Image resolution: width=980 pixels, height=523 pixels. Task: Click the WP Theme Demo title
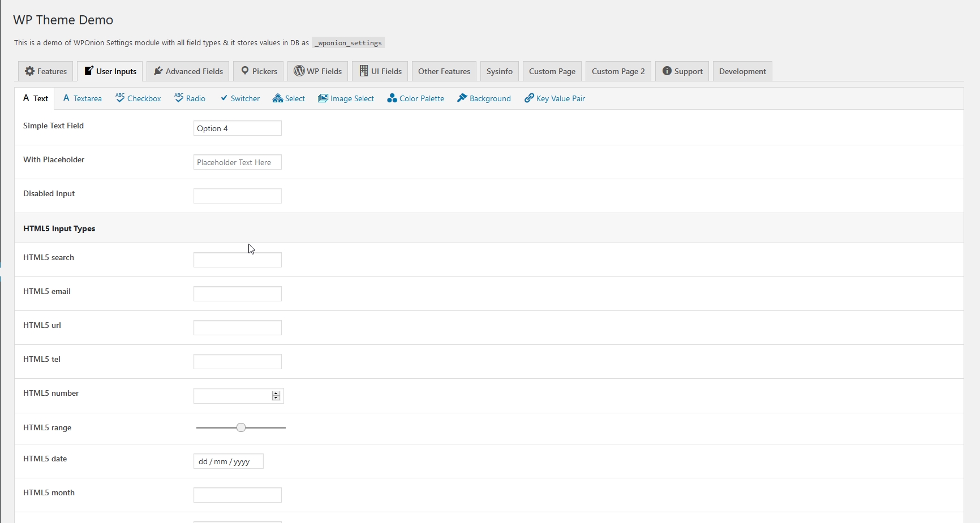tap(63, 20)
